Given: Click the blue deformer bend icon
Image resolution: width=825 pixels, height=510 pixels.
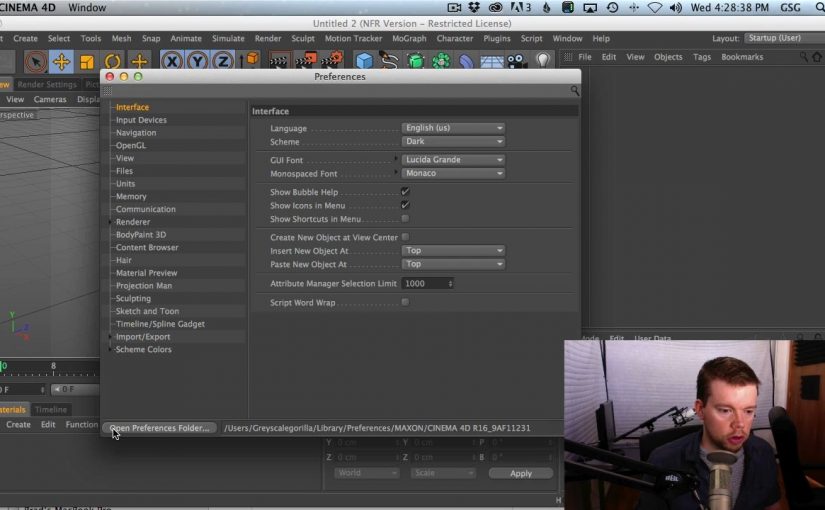Looking at the screenshot, I should tap(466, 62).
